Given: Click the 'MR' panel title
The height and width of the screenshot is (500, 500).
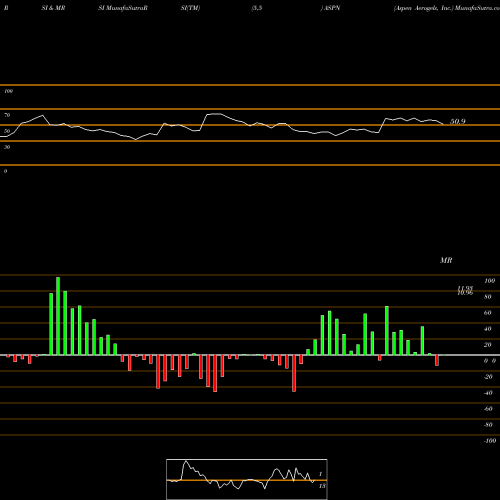Looking at the screenshot, I should [x=446, y=260].
